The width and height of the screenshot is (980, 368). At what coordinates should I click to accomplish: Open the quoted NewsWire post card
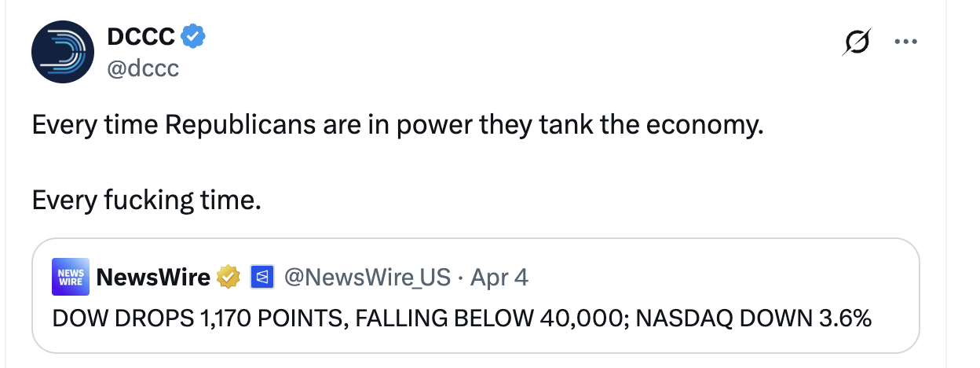click(x=476, y=295)
